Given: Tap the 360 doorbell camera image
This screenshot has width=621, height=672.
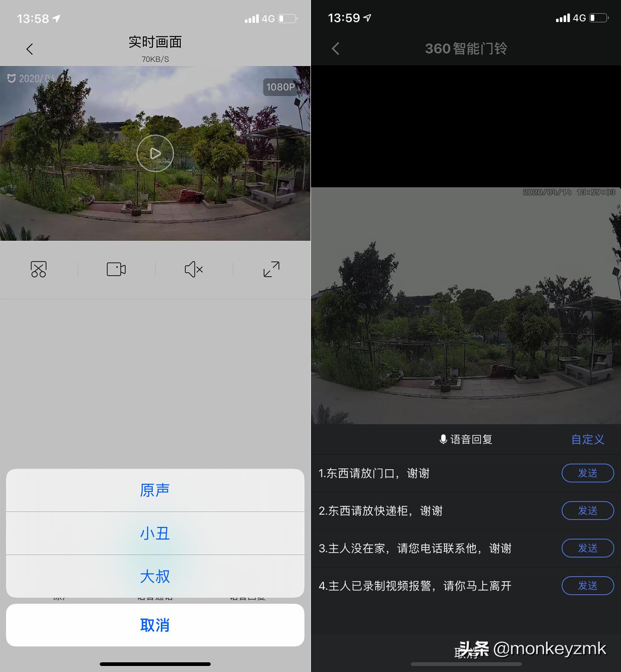Looking at the screenshot, I should (466, 306).
